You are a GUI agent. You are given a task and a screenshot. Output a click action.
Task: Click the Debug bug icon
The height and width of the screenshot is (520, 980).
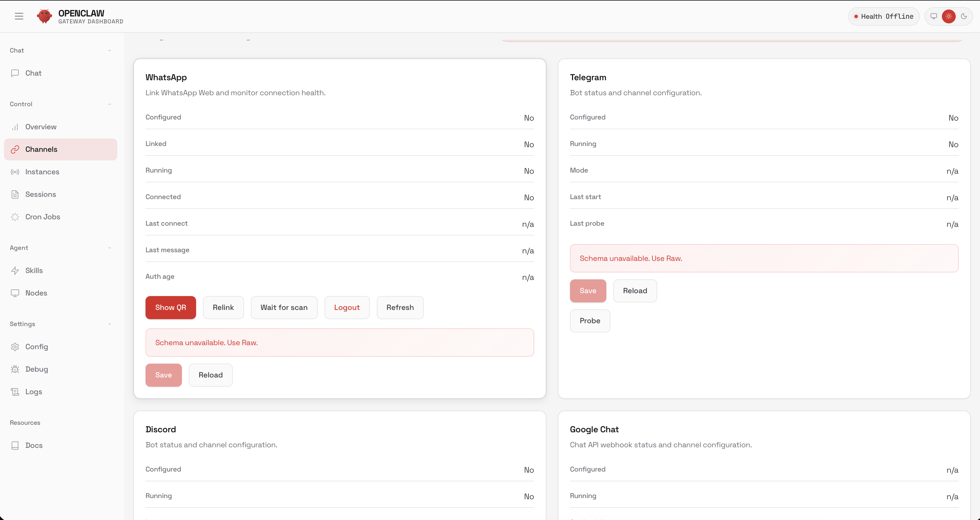point(15,369)
